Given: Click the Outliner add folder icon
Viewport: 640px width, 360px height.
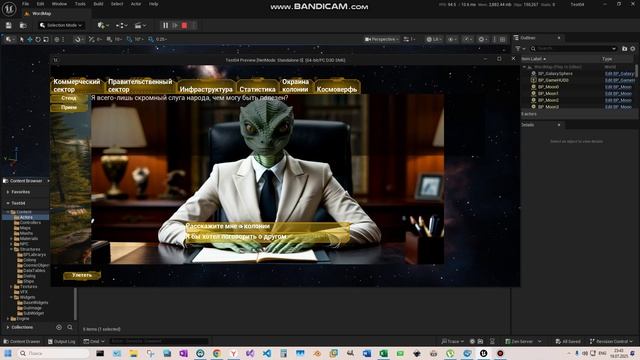Looking at the screenshot, I should click(624, 49).
